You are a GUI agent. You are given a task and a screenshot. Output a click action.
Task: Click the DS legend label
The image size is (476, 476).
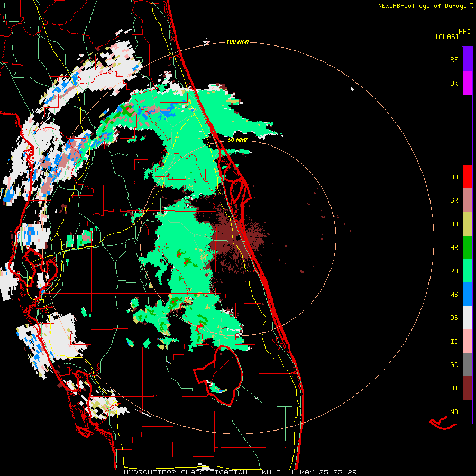(x=454, y=318)
